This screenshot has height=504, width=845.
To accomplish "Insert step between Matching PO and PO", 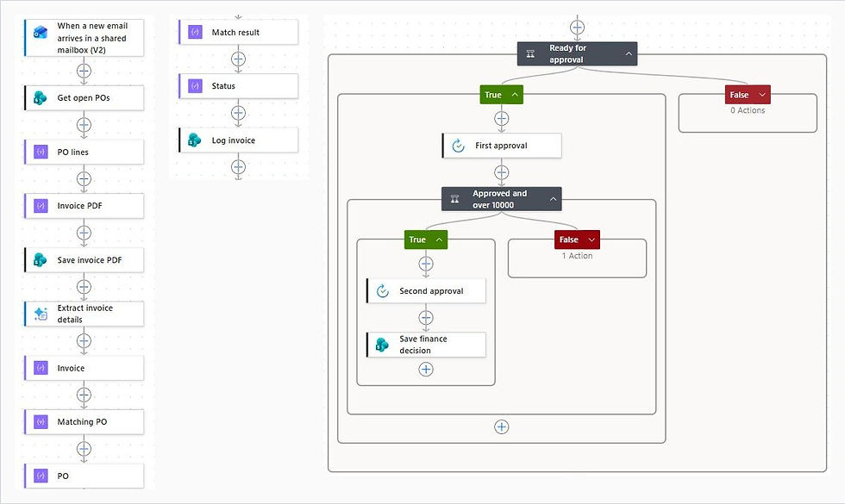I will (84, 449).
